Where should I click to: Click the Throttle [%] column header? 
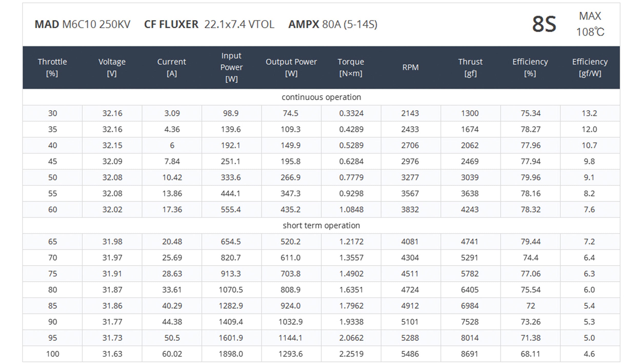pyautogui.click(x=52, y=67)
